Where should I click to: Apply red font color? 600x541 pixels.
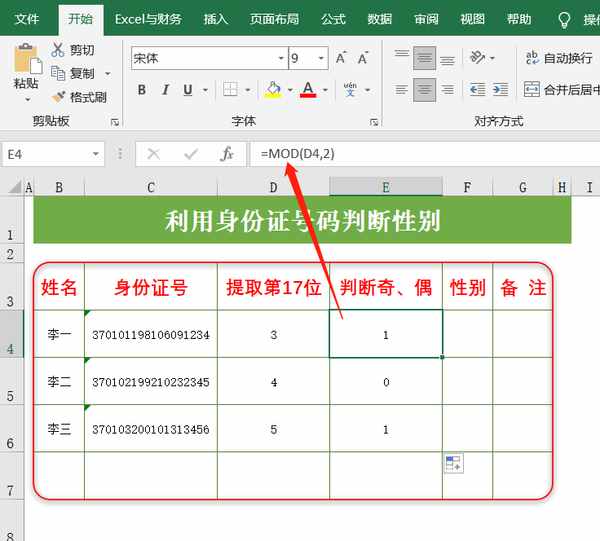tap(308, 90)
